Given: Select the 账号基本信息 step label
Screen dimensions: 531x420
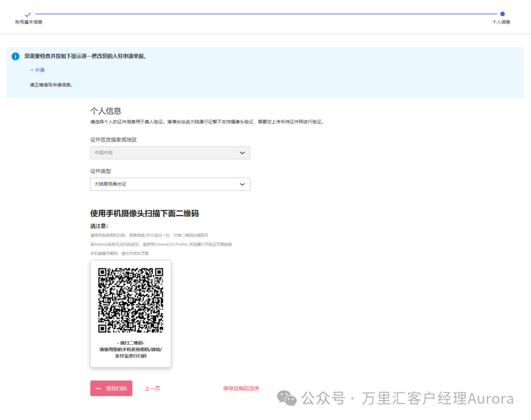Looking at the screenshot, I should point(28,22).
